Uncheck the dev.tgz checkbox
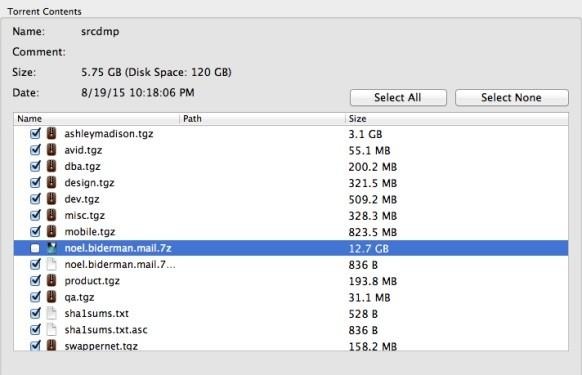Screen dimensions: 582x375 (x=35, y=199)
